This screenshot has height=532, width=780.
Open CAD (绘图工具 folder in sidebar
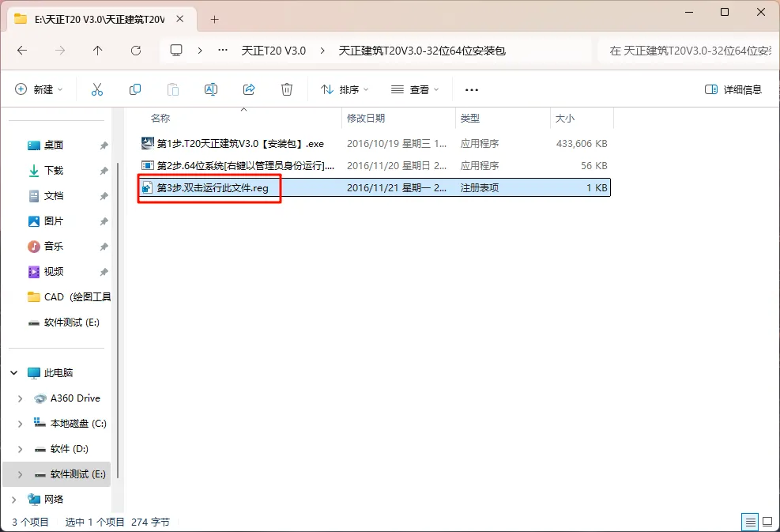click(x=69, y=296)
